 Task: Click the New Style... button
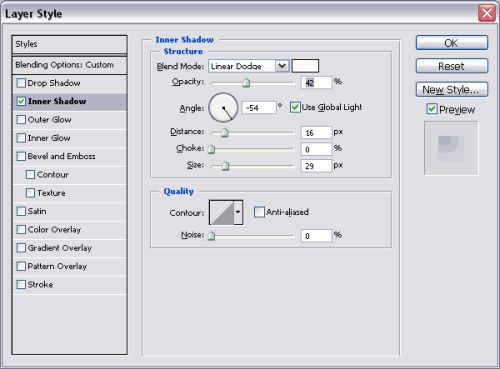pyautogui.click(x=452, y=89)
